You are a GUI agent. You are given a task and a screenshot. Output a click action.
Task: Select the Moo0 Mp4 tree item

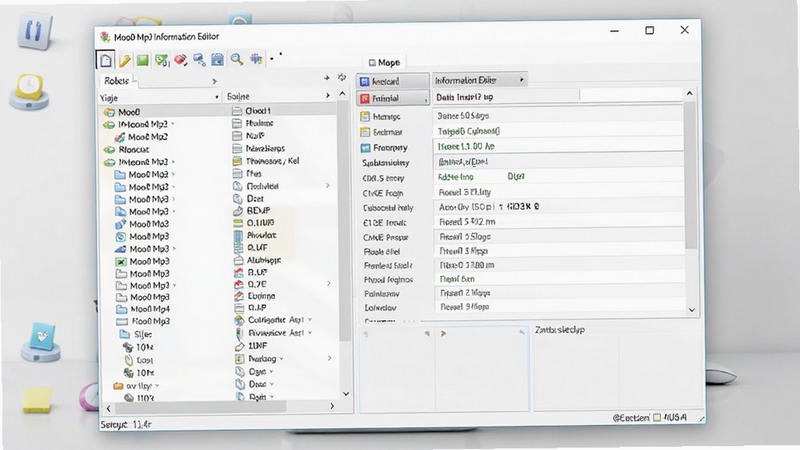click(x=150, y=309)
